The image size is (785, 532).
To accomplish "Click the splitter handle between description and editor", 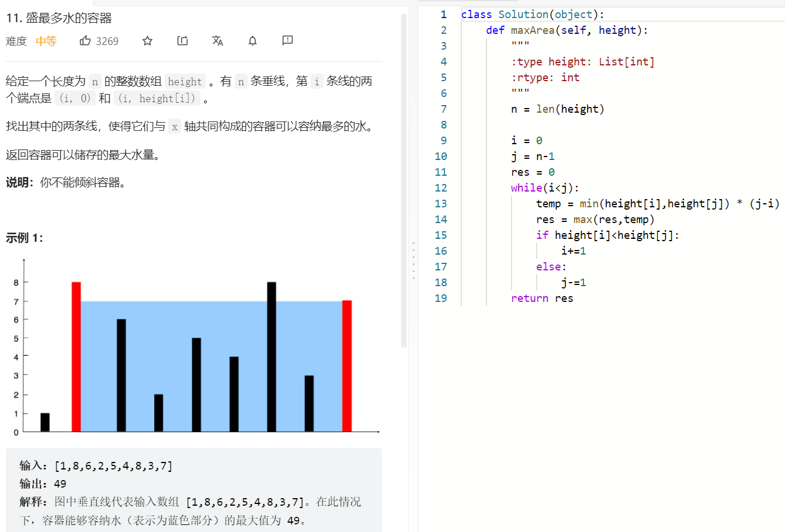I will coord(414,260).
